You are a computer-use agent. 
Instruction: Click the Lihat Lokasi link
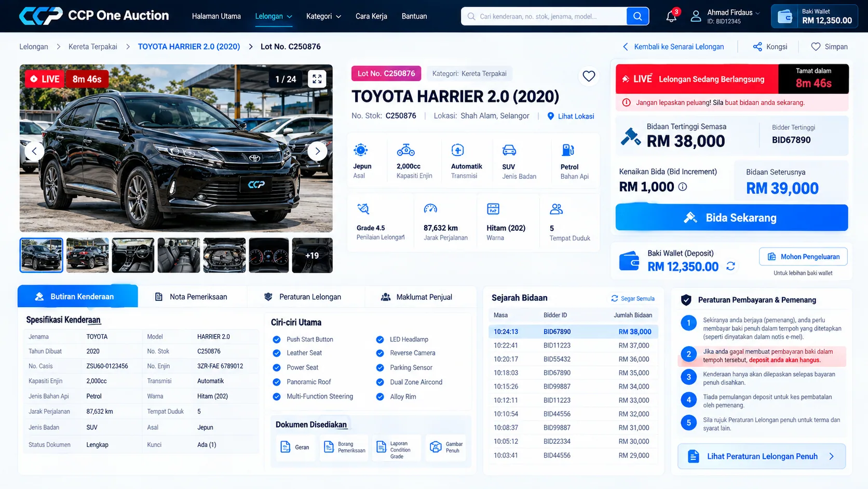(571, 116)
